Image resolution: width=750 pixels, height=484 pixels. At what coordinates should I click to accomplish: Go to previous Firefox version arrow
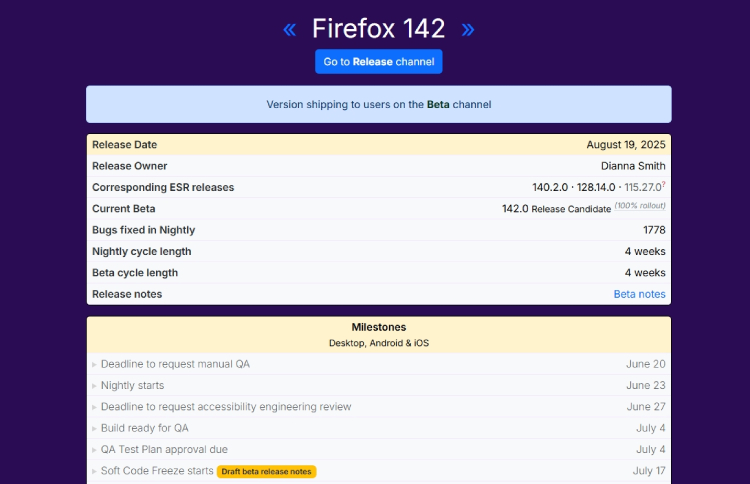(289, 30)
